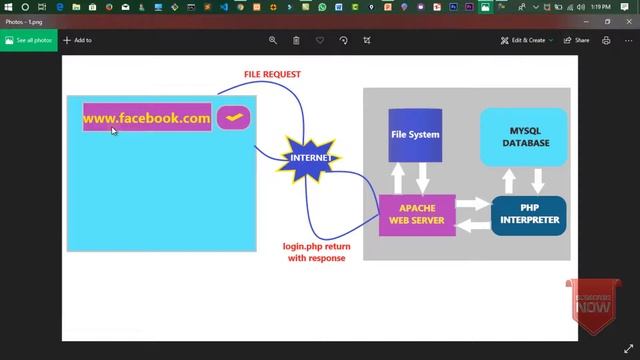Delete the photo with trash icon

point(296,40)
